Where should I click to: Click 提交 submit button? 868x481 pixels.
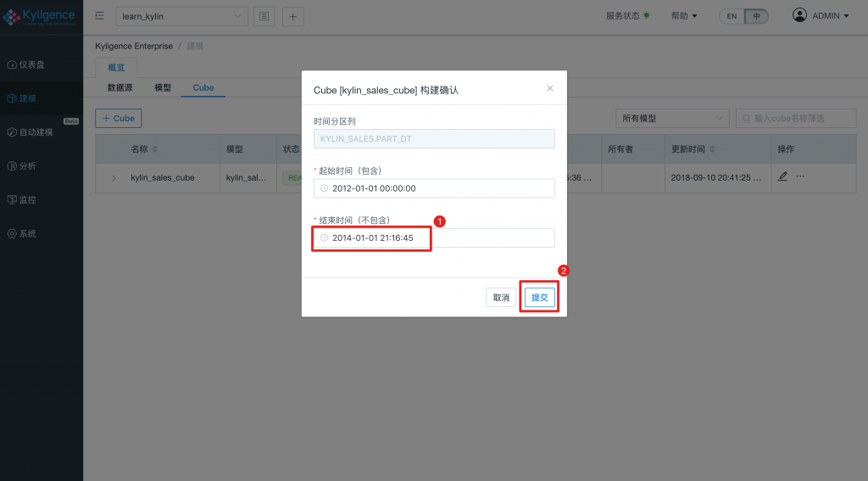point(540,298)
